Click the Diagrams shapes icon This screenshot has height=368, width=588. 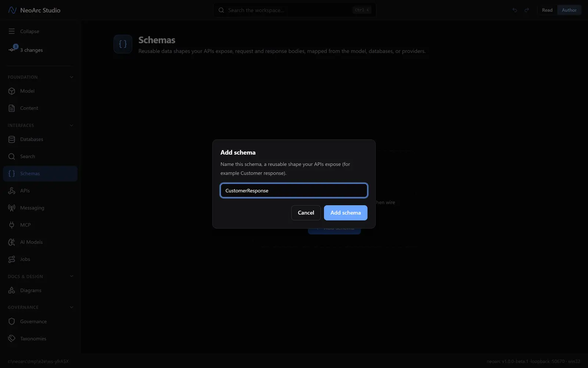(x=12, y=290)
